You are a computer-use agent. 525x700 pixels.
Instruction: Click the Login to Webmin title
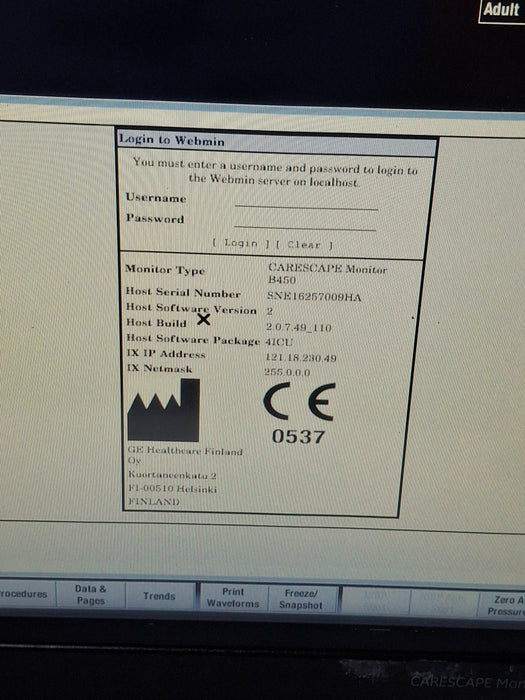(x=172, y=140)
